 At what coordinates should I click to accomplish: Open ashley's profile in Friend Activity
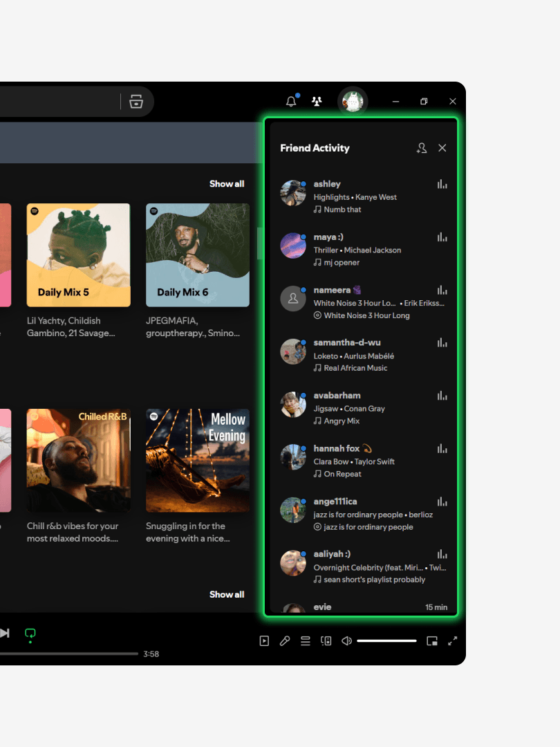tap(327, 184)
